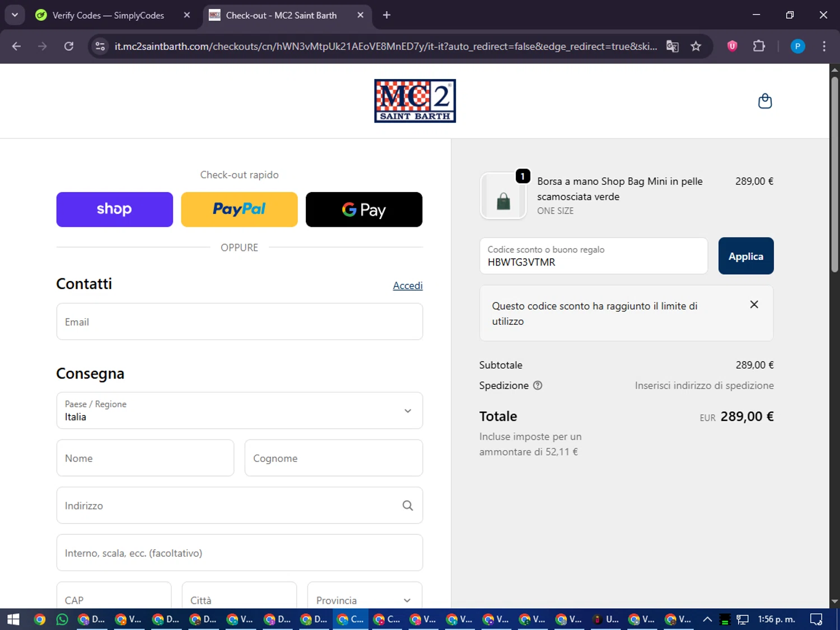Click the MC2 Saint Barth logo
Viewport: 840px width, 630px height.
point(415,101)
